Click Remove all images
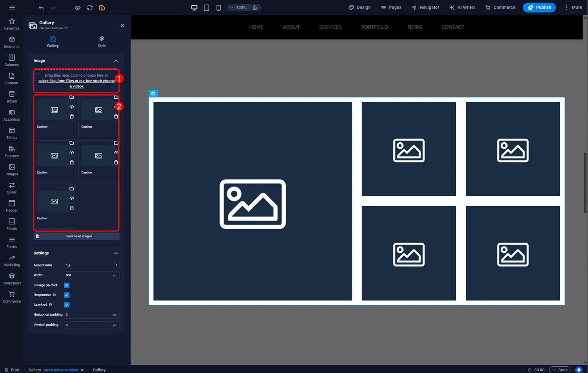Viewport: 588px width, 373px height. tap(76, 236)
